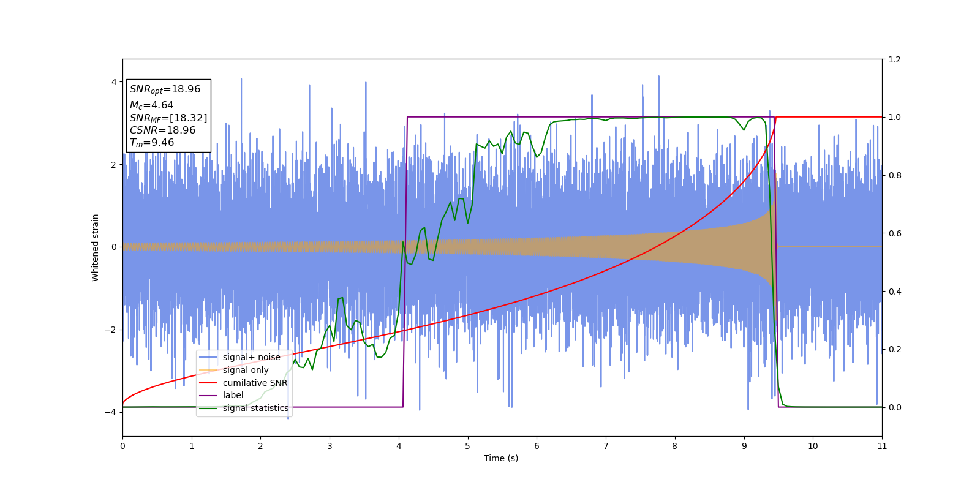
Task: Click the x-axis tick label 9
Action: pos(744,446)
